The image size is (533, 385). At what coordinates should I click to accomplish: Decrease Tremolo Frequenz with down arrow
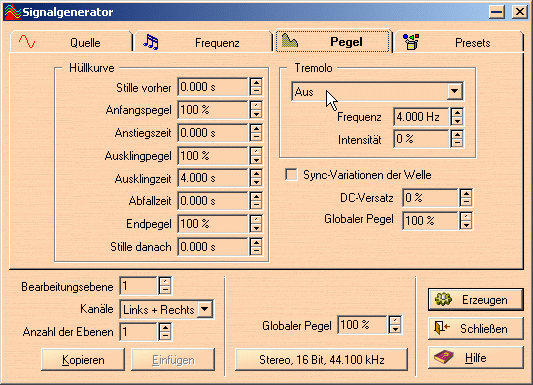click(457, 121)
